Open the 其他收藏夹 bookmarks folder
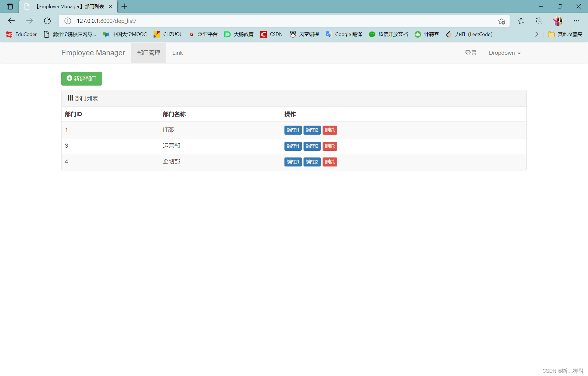Viewport: 588px width, 376px height. coord(565,34)
